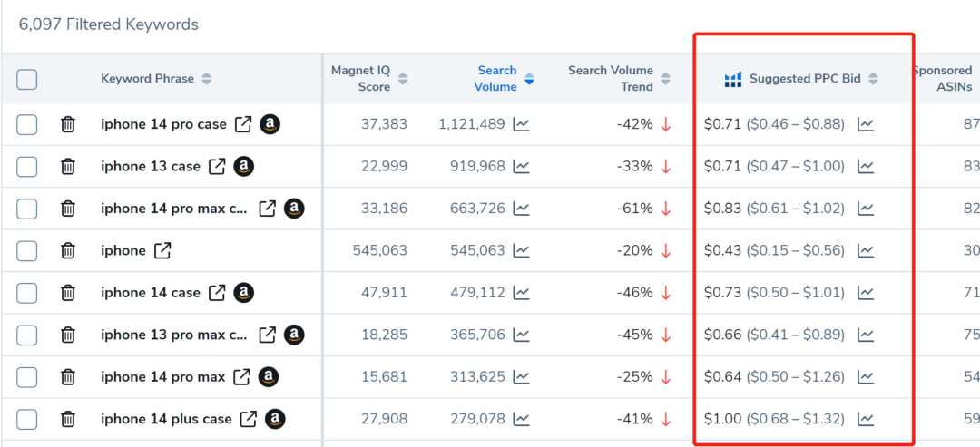Click Amazon icon for iphone 14 pro max
The width and height of the screenshot is (980, 447).
(269, 376)
